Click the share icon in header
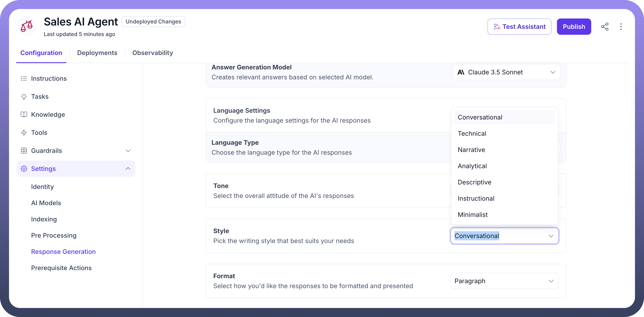Image resolution: width=644 pixels, height=317 pixels. (x=605, y=27)
